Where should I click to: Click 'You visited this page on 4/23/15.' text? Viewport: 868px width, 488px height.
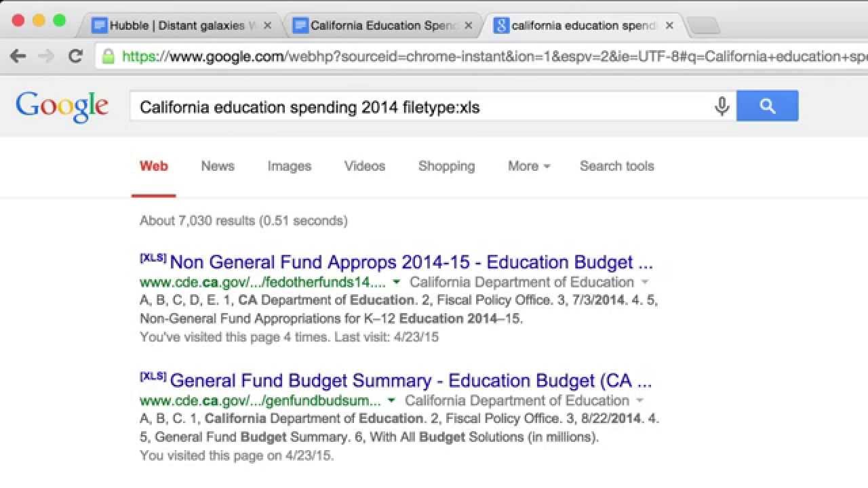point(237,455)
